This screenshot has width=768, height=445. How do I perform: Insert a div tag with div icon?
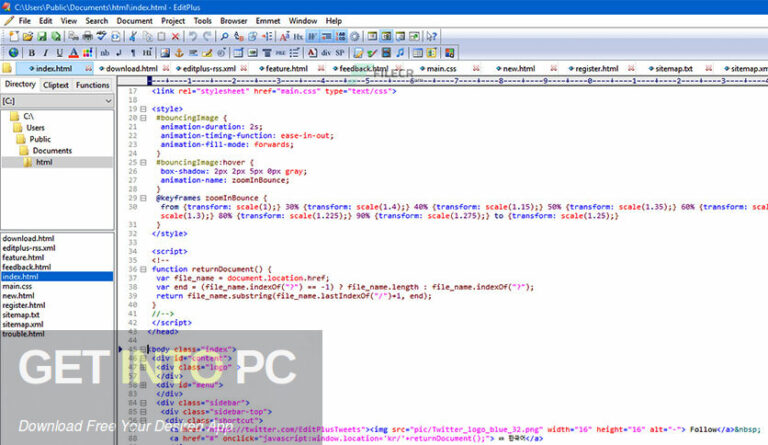[326, 52]
